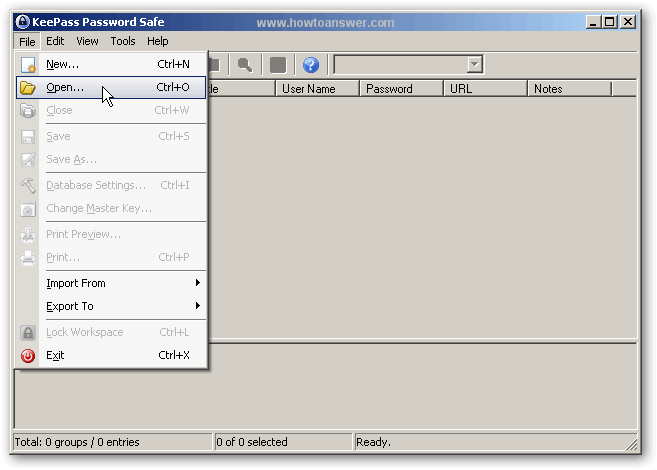
Task: Select the Save menu entry
Action: pyautogui.click(x=111, y=137)
